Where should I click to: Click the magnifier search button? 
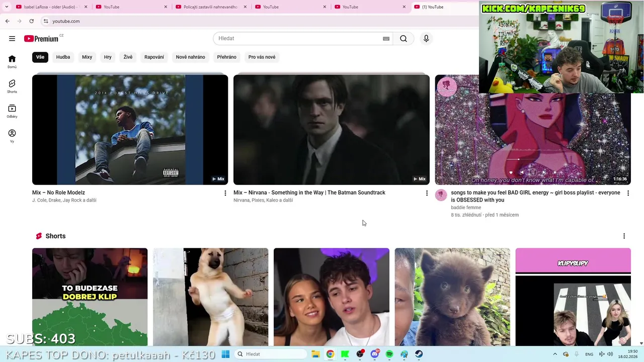[x=404, y=39]
